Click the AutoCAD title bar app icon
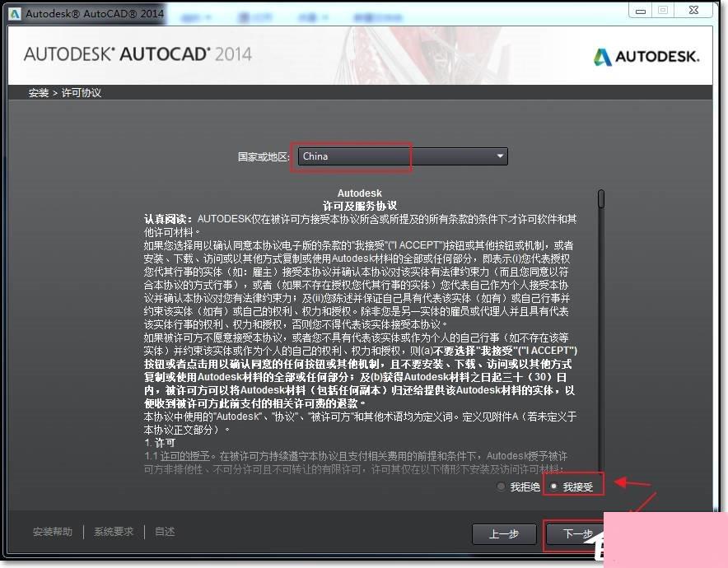The width and height of the screenshot is (728, 568). point(14,13)
